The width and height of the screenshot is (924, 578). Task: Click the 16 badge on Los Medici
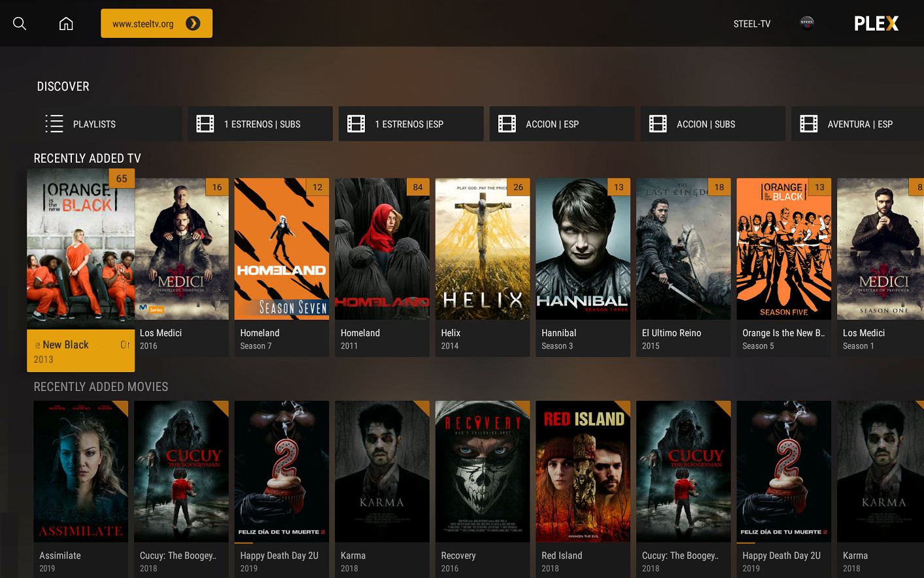click(x=217, y=187)
